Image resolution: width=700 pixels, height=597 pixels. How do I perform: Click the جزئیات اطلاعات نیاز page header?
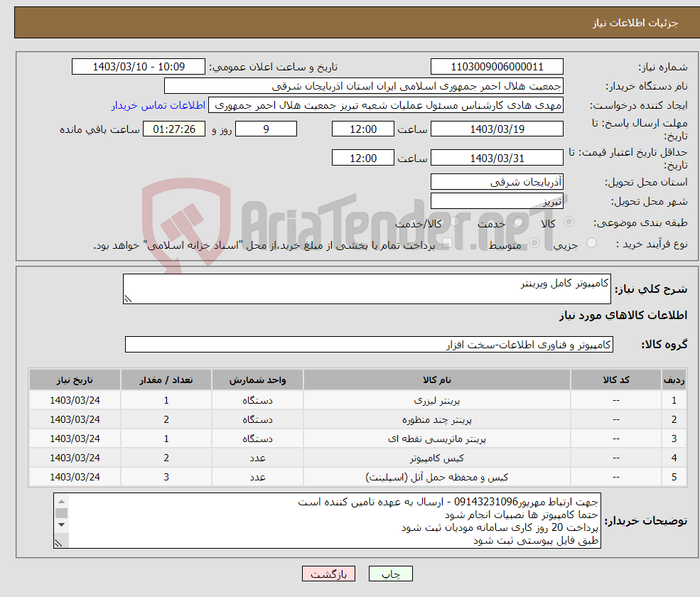tap(635, 23)
